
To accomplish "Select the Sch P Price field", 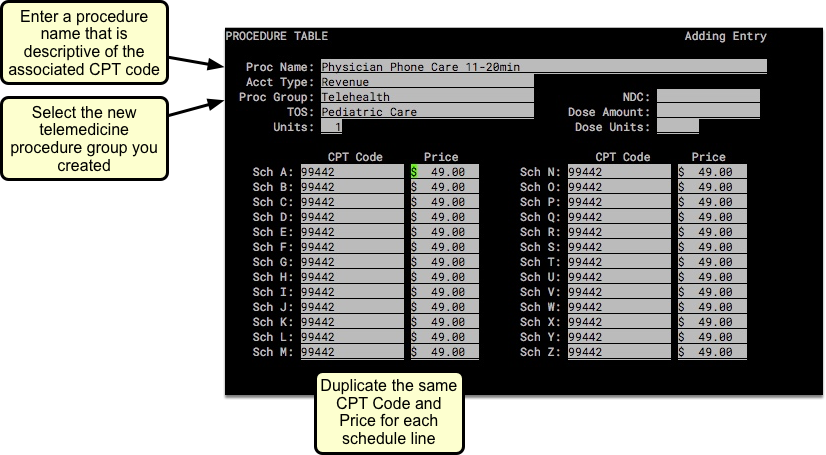I will pyautogui.click(x=712, y=202).
